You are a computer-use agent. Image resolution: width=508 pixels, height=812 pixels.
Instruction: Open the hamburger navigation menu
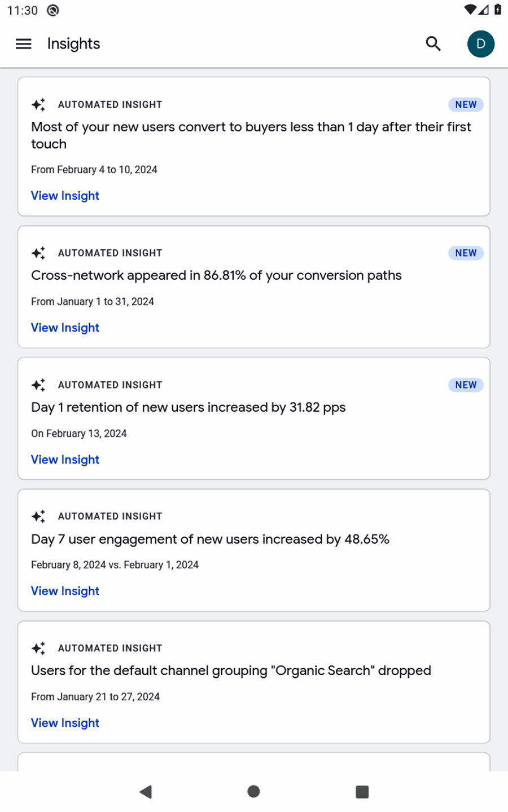[x=24, y=44]
